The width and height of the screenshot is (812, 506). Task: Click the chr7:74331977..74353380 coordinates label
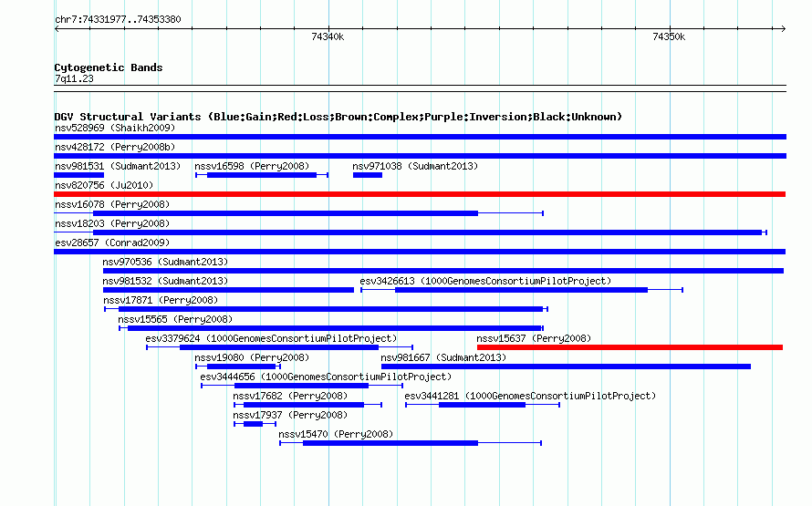[x=118, y=19]
